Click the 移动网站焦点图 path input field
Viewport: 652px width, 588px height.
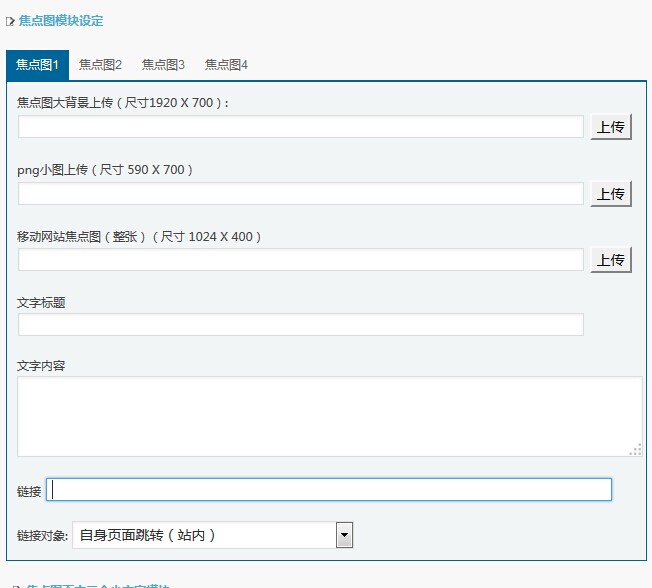[300, 260]
